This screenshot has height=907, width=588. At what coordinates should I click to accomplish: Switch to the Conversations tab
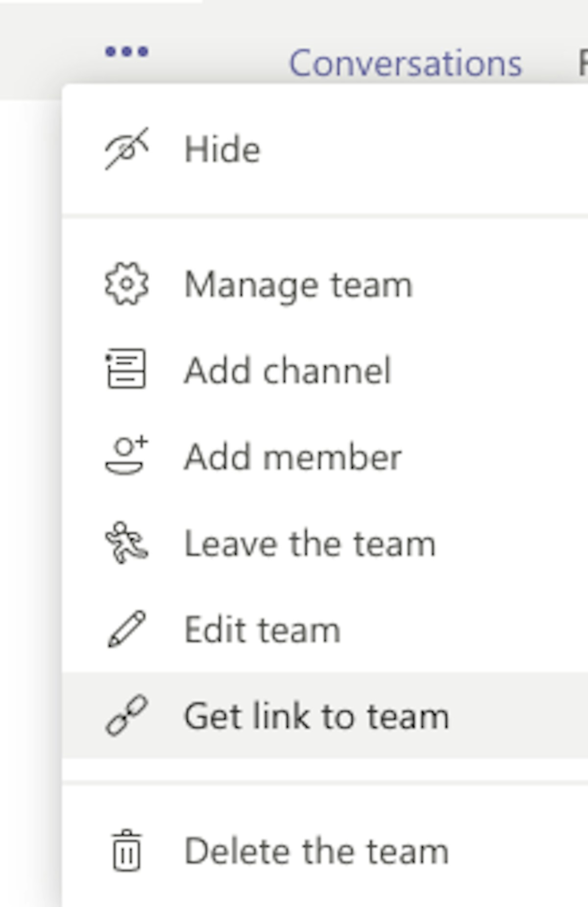click(405, 64)
